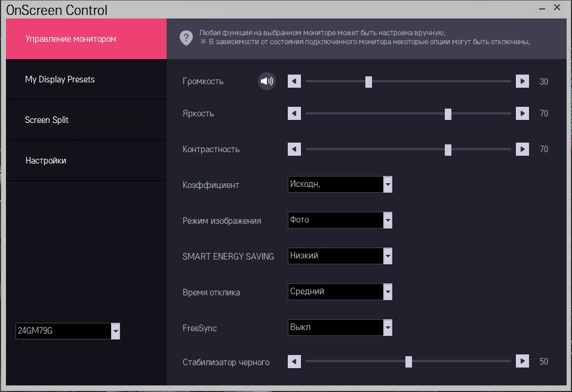Click the help question mark icon
Image resolution: width=572 pixels, height=392 pixels.
pos(186,38)
